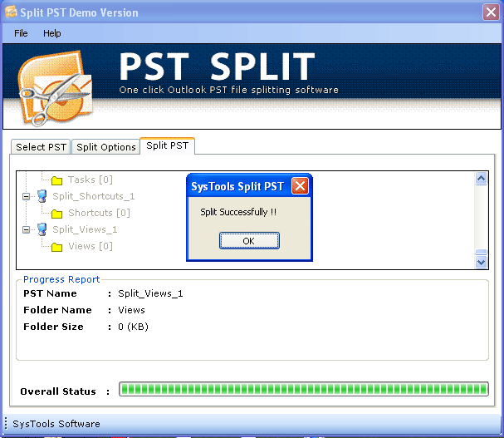This screenshot has height=438, width=504.
Task: Click the OK button in the dialog
Action: click(x=249, y=240)
